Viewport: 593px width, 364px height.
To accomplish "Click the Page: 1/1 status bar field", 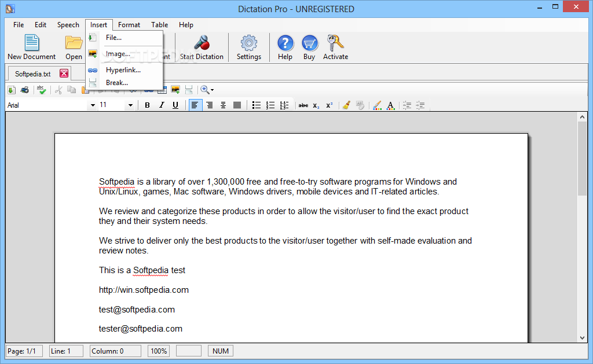I will [x=24, y=351].
